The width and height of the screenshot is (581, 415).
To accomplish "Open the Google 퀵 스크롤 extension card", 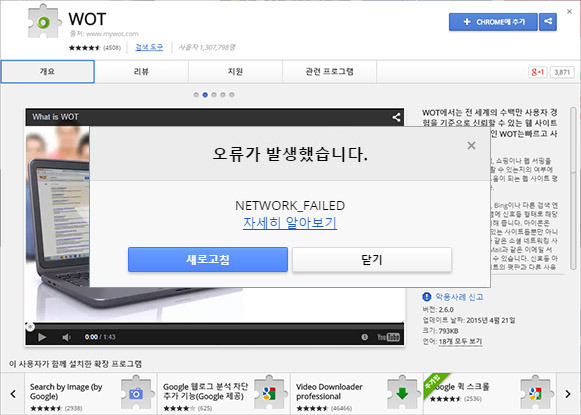I will (490, 394).
